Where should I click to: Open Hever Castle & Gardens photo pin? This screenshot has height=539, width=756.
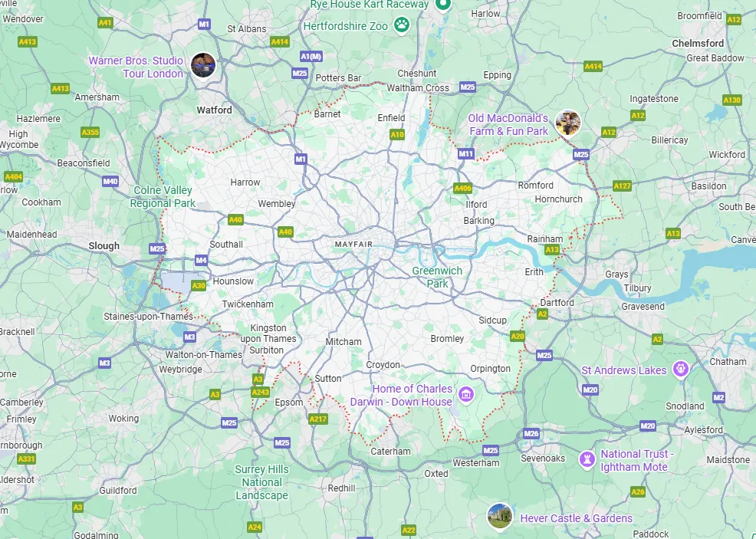[x=499, y=516]
